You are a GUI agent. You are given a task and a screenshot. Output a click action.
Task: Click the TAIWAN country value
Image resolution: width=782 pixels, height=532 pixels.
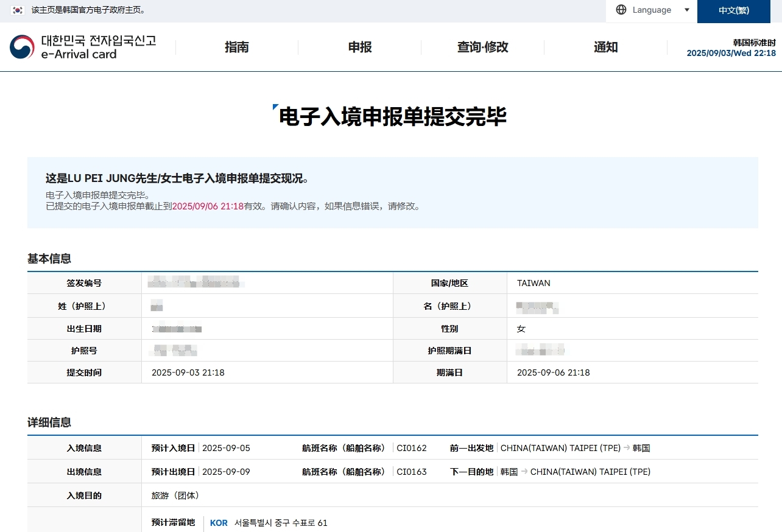534,283
